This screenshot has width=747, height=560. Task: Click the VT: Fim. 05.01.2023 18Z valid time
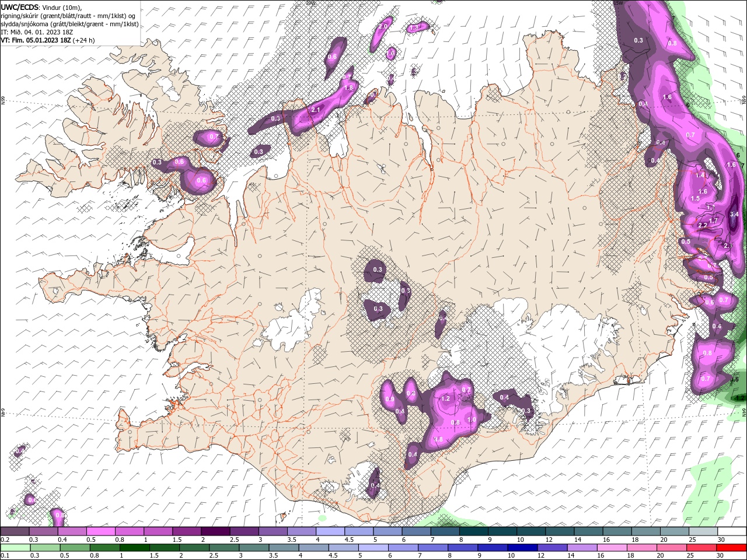(x=36, y=40)
